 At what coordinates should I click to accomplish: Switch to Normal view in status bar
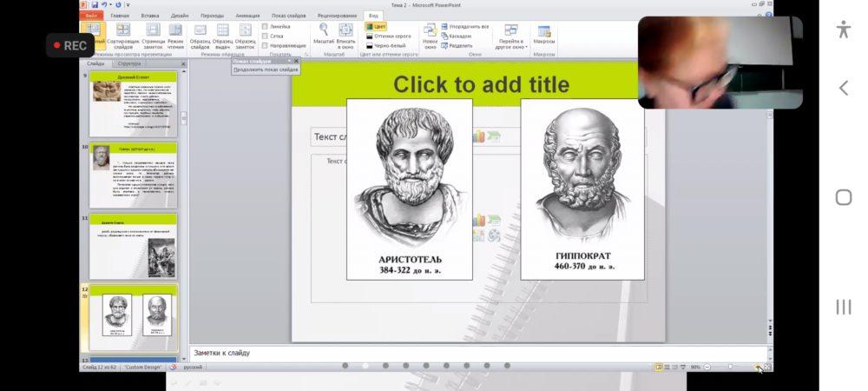click(x=659, y=368)
